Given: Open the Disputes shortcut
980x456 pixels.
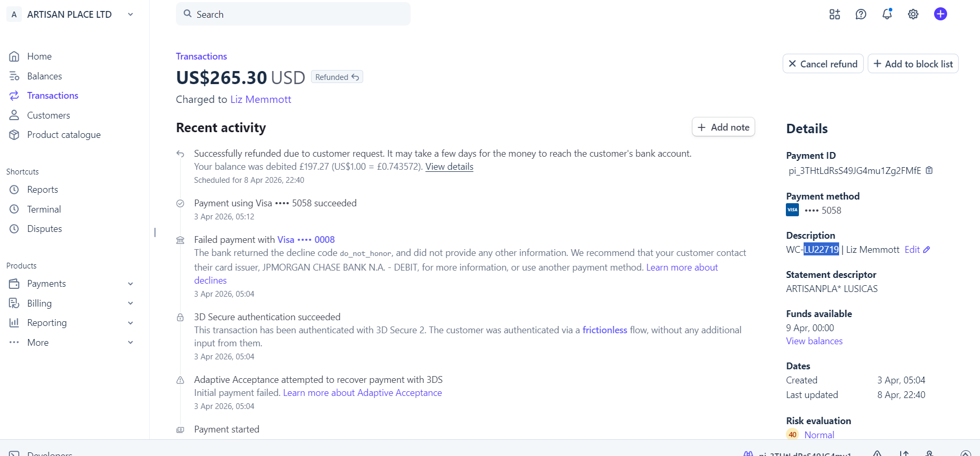Looking at the screenshot, I should pyautogui.click(x=44, y=229).
